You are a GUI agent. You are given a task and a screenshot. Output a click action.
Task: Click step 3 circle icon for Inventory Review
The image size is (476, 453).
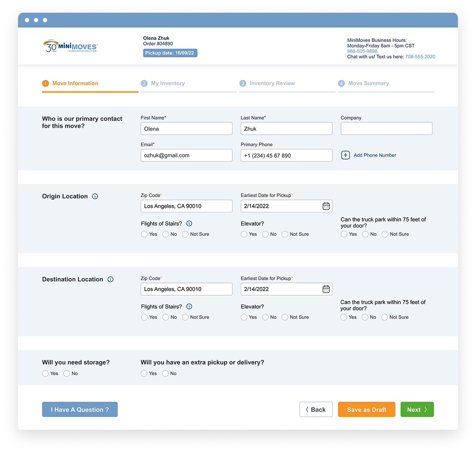tap(243, 83)
